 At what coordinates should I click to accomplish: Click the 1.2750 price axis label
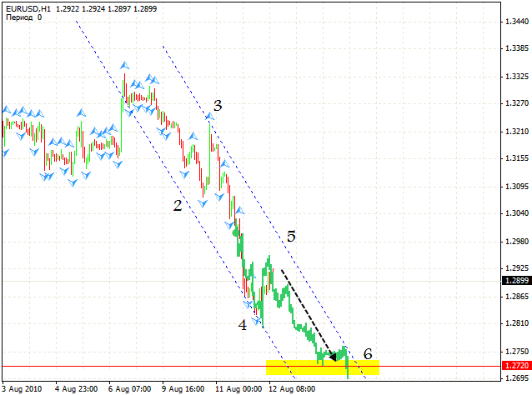[x=517, y=352]
